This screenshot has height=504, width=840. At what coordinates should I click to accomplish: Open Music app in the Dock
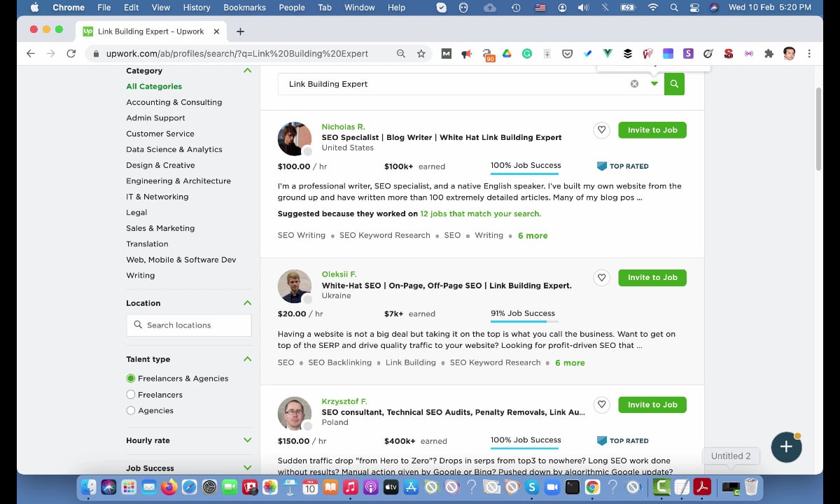coord(351,486)
